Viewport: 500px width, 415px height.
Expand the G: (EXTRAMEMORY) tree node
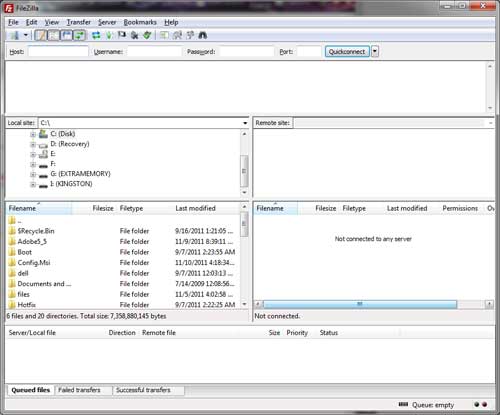[33, 174]
